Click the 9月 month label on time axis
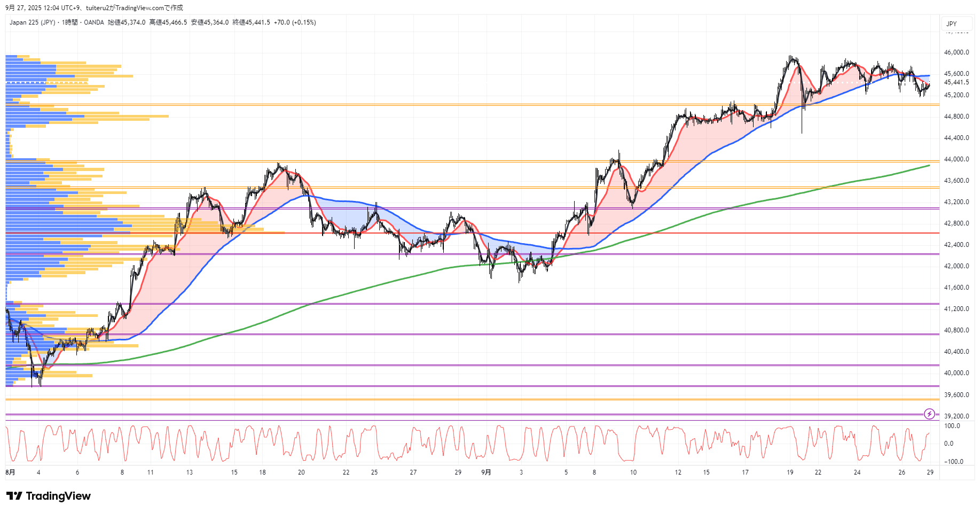The height and width of the screenshot is (512, 980). pyautogui.click(x=486, y=472)
